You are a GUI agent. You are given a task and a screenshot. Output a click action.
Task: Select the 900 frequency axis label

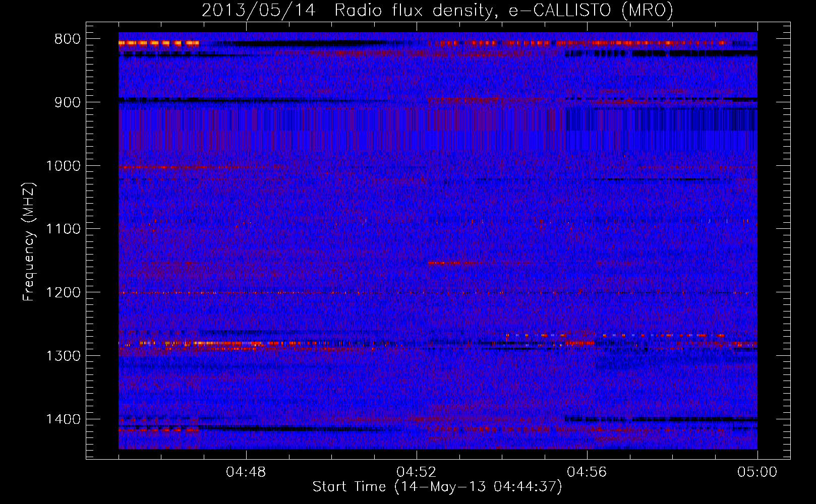[67, 102]
